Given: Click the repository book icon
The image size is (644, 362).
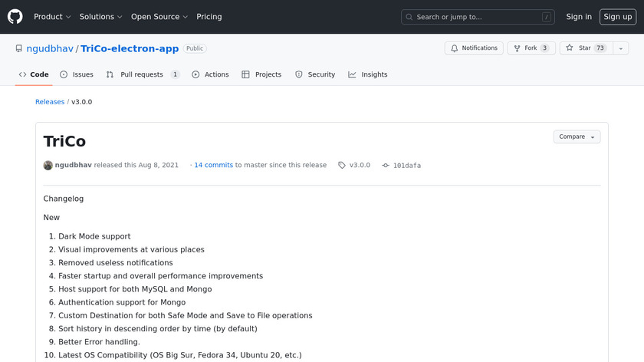Looking at the screenshot, I should tap(19, 48).
